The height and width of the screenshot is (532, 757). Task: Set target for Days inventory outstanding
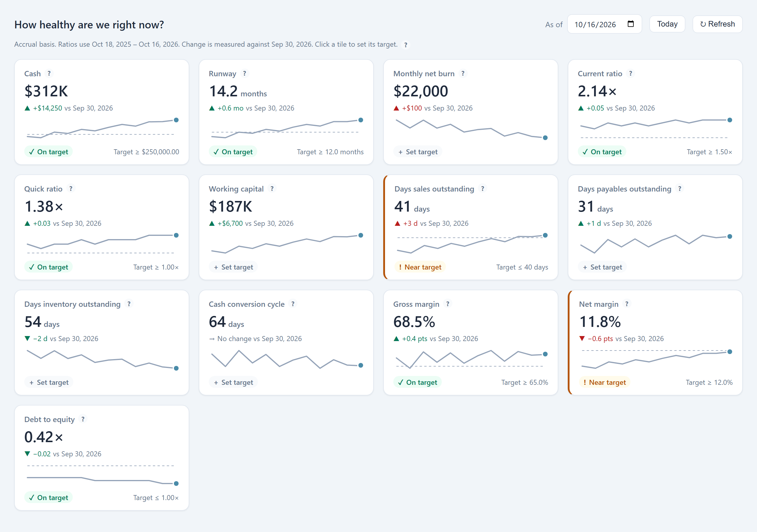pos(49,382)
